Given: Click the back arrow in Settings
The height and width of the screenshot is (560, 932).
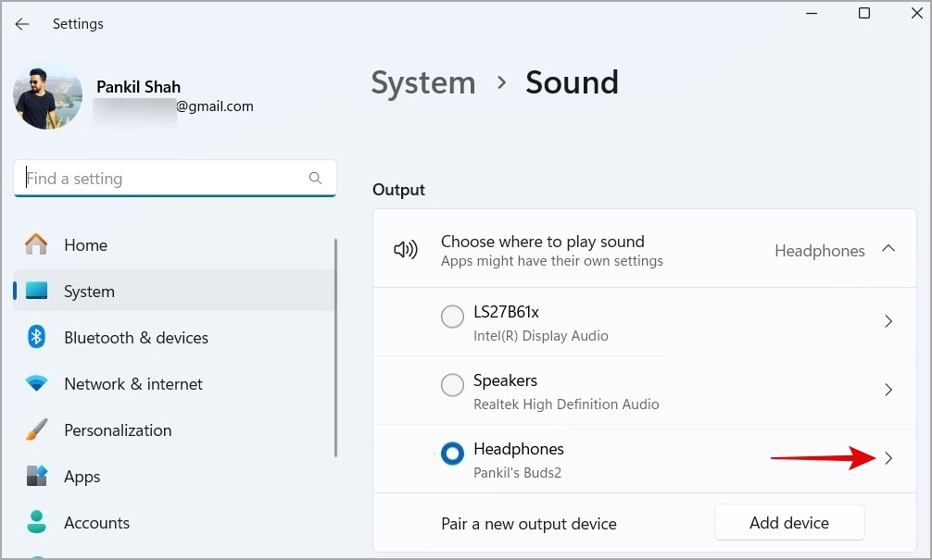Looking at the screenshot, I should [22, 24].
